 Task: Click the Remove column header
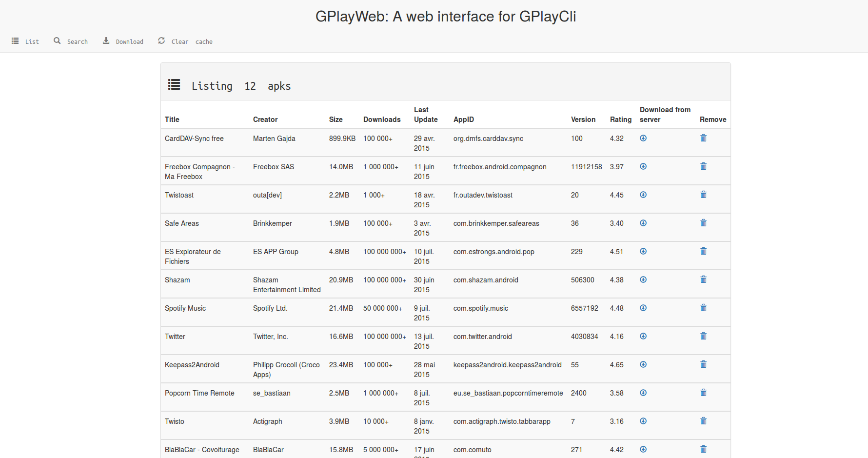(713, 119)
